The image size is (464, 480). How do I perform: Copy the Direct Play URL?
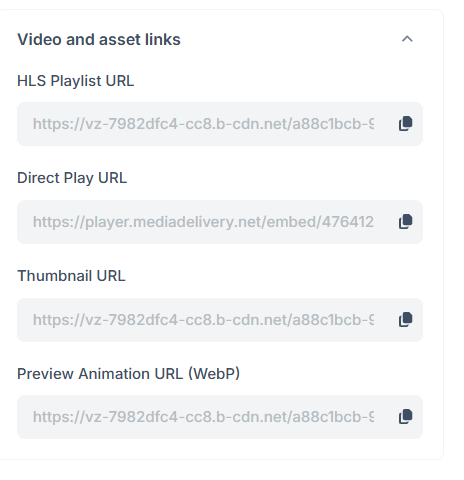[406, 222]
